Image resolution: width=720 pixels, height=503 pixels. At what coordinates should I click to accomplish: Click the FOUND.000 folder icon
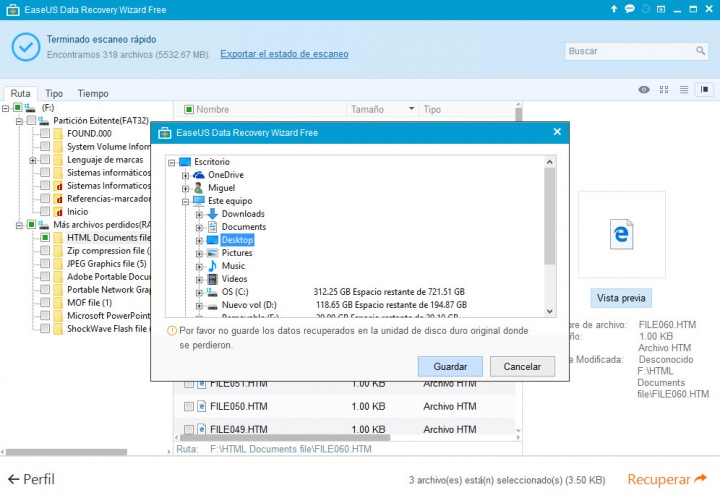tap(58, 134)
